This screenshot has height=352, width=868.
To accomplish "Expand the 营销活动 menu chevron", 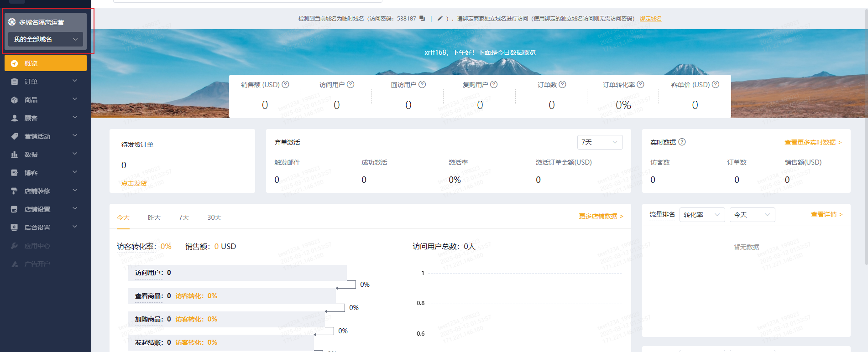I will tap(75, 135).
